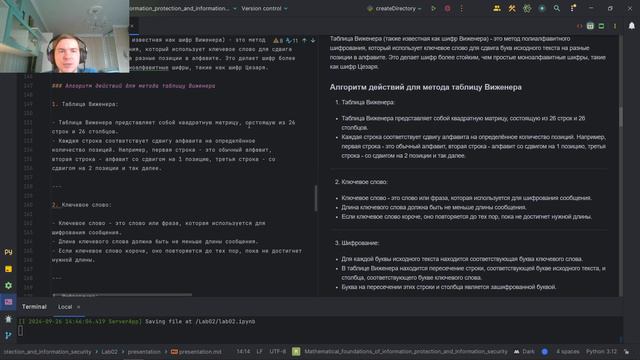Change UTF-8 file encoding
This screenshot has height=360, width=640.
pyautogui.click(x=278, y=351)
